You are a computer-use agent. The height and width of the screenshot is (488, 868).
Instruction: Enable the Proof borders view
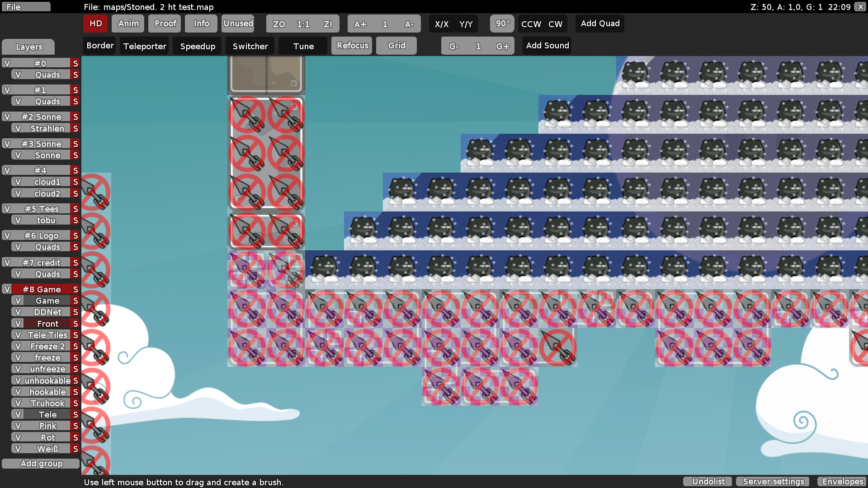164,23
